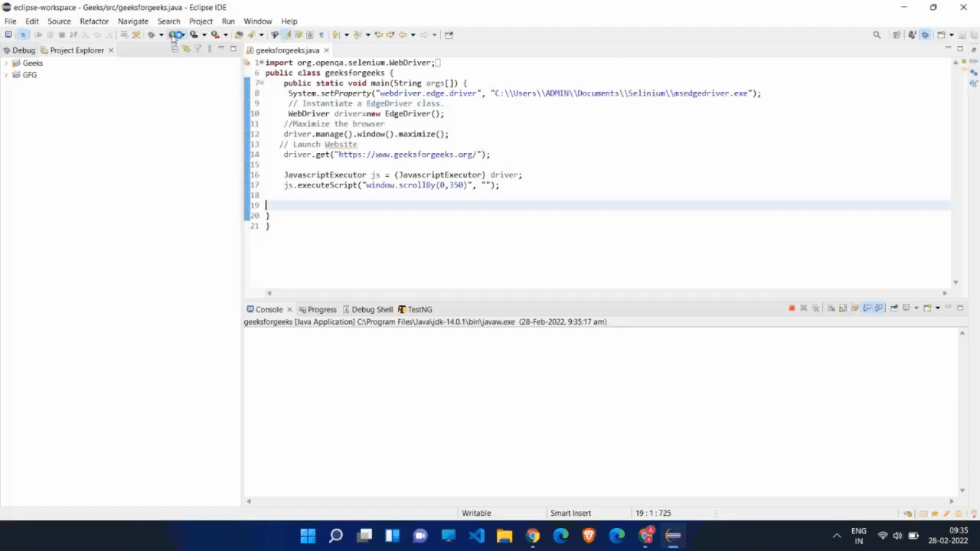The width and height of the screenshot is (980, 551).
Task: Open the Display Selected Console dropdown arrow
Action: (x=916, y=308)
